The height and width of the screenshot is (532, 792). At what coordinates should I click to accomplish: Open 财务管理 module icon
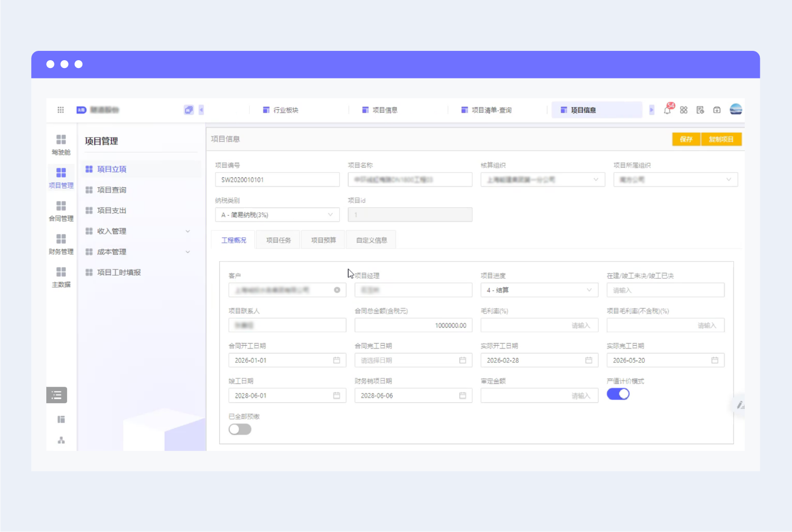(61, 244)
